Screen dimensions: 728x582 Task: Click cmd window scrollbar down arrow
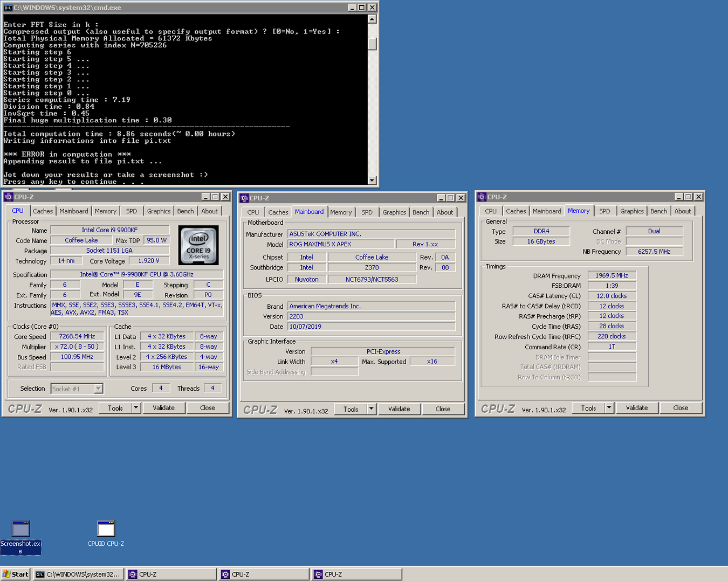point(372,181)
